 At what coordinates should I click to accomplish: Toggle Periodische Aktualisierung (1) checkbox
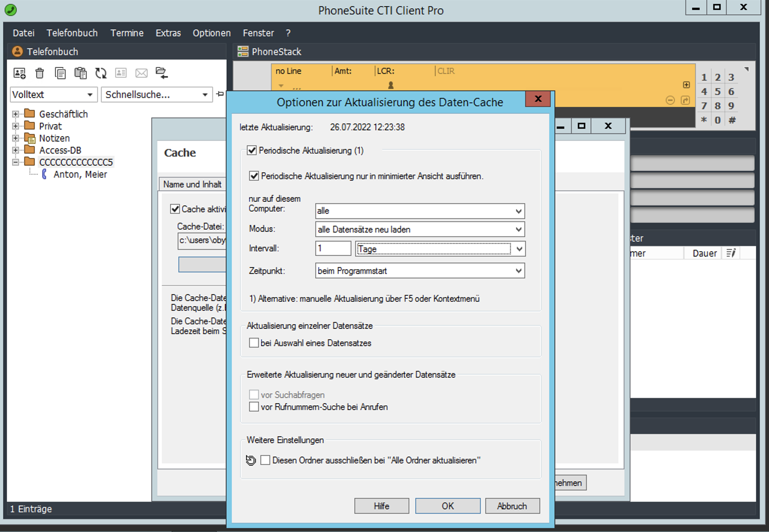(252, 150)
